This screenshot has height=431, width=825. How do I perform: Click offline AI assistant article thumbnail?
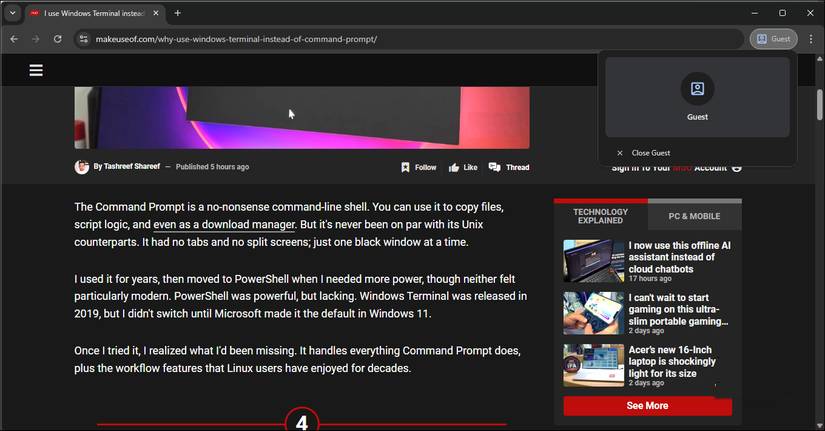[x=593, y=261]
